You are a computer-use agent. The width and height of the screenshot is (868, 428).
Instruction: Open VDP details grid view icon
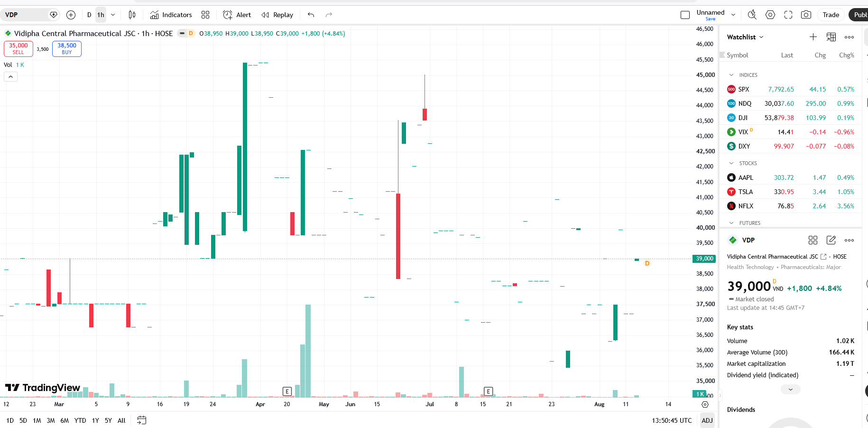point(813,240)
